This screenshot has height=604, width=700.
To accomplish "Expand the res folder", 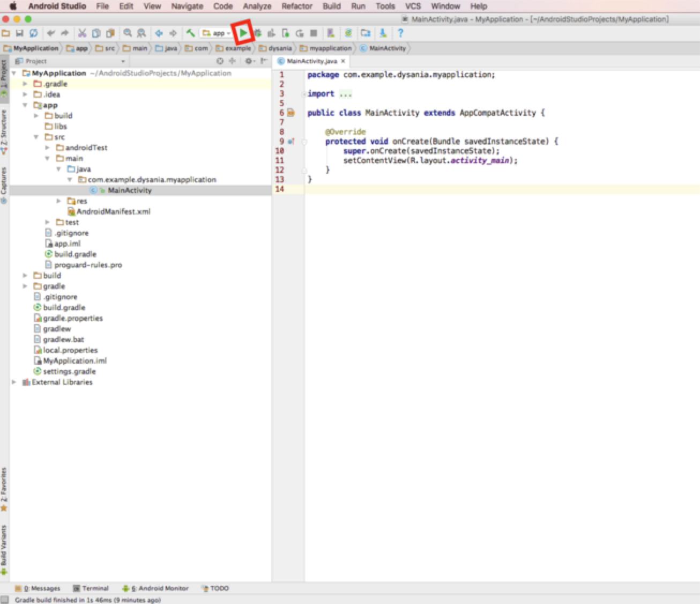I will [x=58, y=201].
